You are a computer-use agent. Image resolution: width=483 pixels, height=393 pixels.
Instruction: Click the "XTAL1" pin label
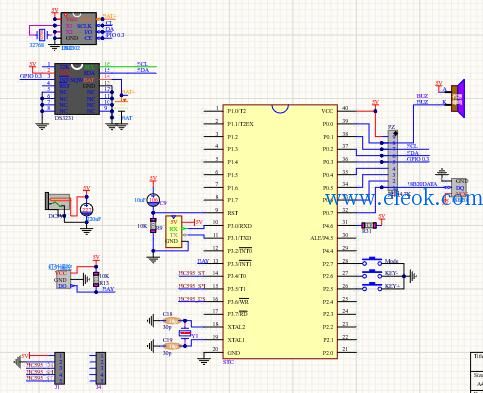pyautogui.click(x=236, y=340)
